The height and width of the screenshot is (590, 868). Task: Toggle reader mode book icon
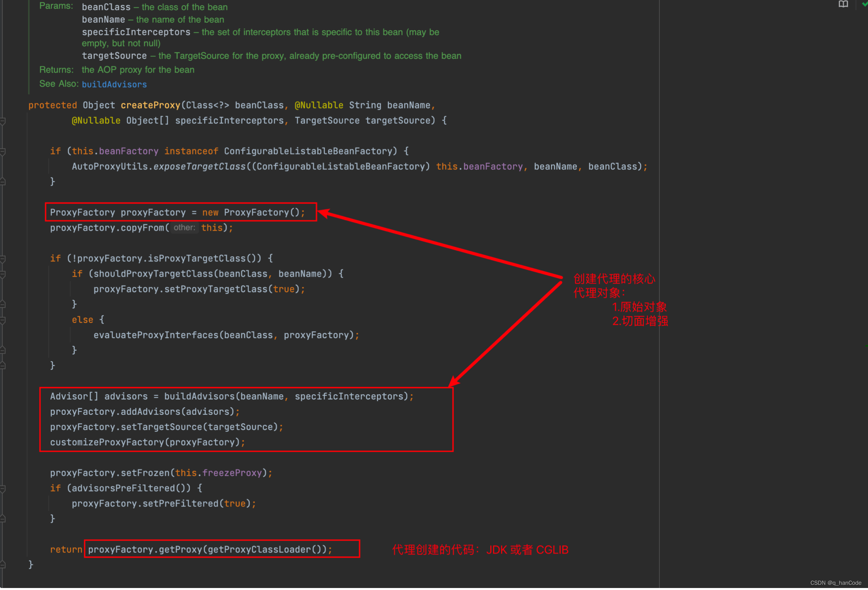(843, 4)
